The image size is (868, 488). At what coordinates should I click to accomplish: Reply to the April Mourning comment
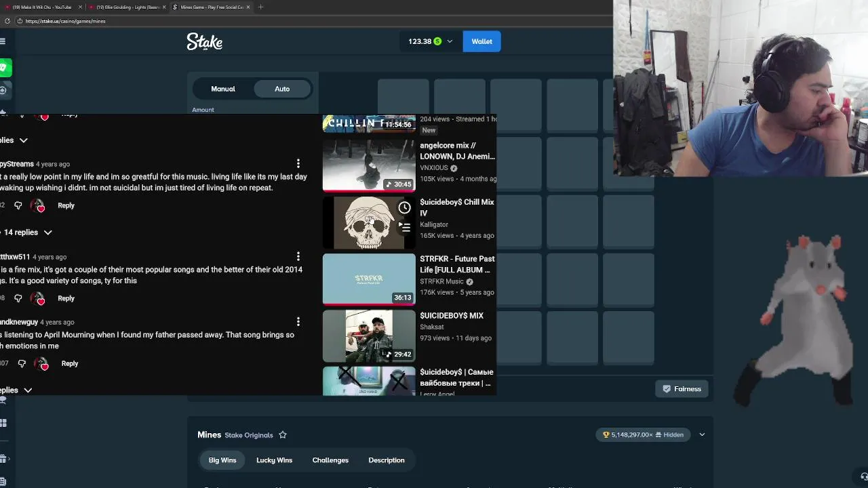click(70, 363)
